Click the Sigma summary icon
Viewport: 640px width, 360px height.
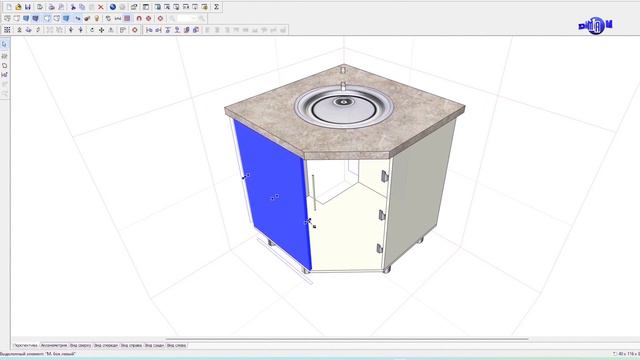tap(216, 7)
